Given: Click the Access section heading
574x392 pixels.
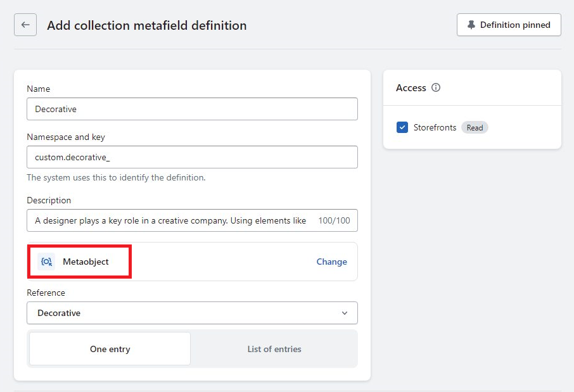Looking at the screenshot, I should point(411,88).
